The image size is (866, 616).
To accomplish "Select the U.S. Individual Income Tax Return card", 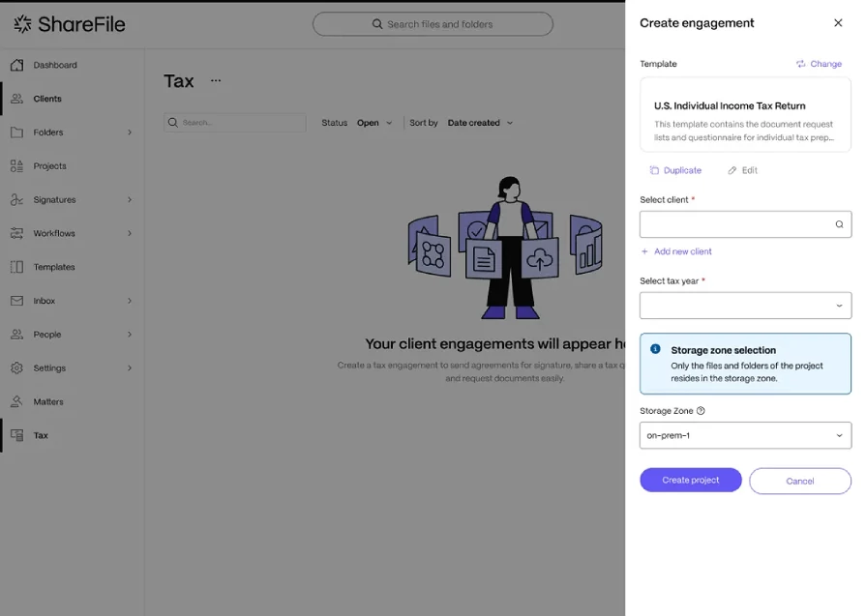I will click(x=746, y=115).
